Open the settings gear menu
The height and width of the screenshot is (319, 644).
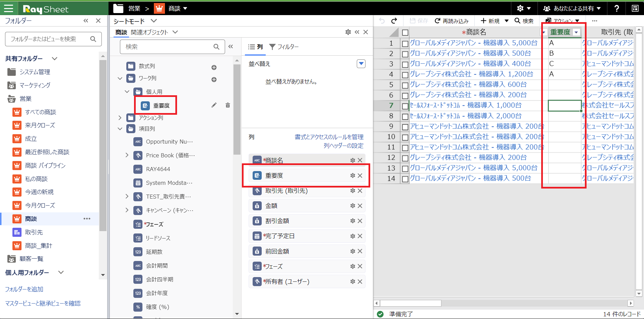pos(524,8)
